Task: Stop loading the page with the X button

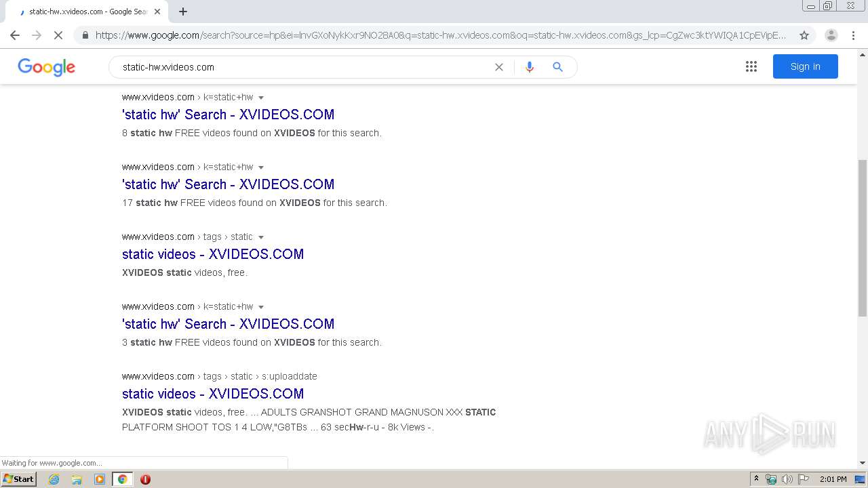Action: (x=58, y=35)
